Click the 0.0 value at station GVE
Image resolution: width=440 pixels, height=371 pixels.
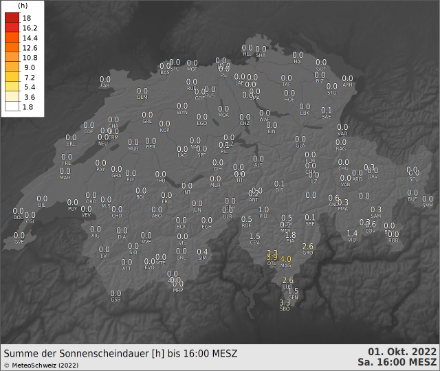click(19, 235)
